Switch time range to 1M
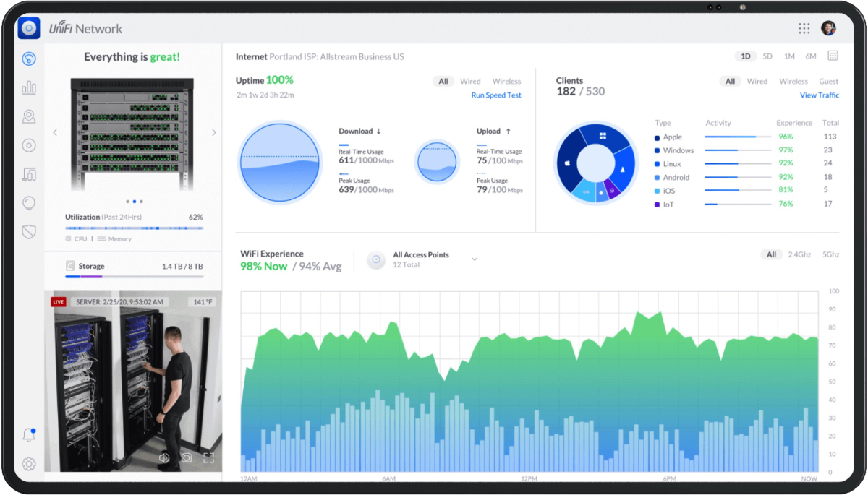Image resolution: width=868 pixels, height=495 pixels. (x=789, y=56)
